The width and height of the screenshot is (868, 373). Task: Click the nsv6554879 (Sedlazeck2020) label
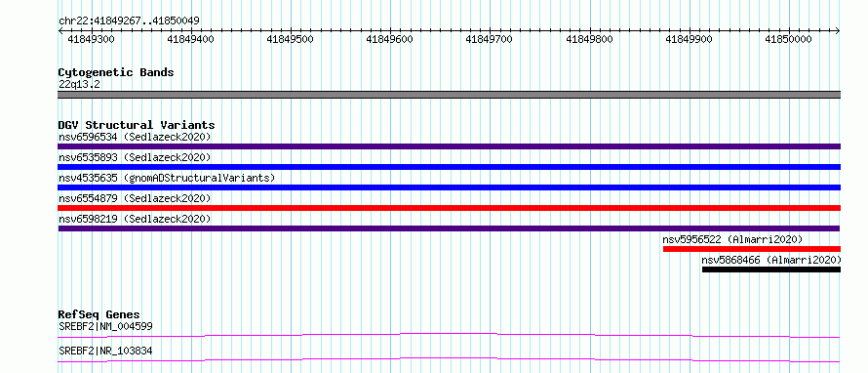pos(135,198)
